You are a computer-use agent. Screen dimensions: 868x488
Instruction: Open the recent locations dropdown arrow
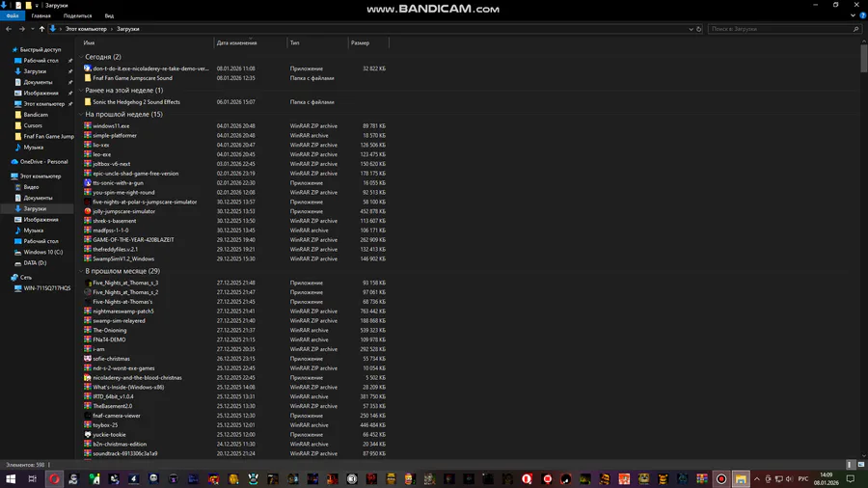32,29
